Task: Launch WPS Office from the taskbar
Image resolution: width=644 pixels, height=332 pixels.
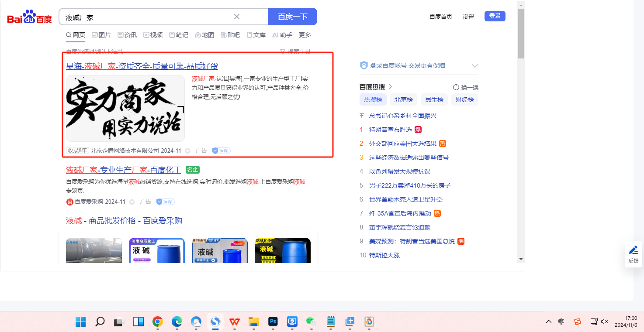Action: [x=235, y=322]
